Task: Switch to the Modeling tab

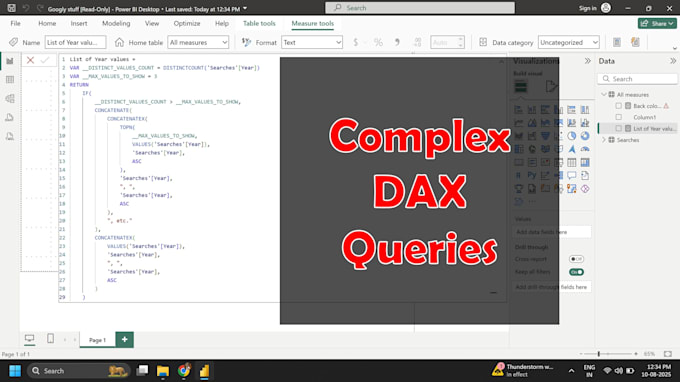Action: click(116, 23)
